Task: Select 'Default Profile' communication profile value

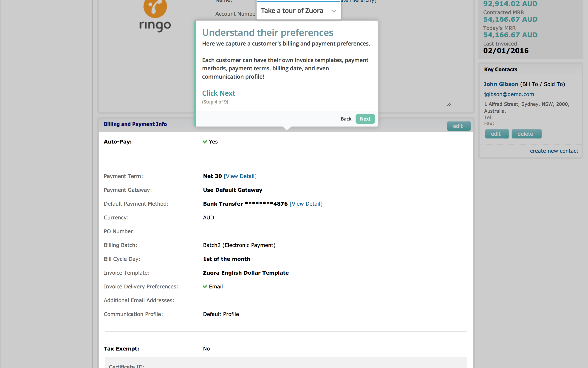Action: (221, 314)
